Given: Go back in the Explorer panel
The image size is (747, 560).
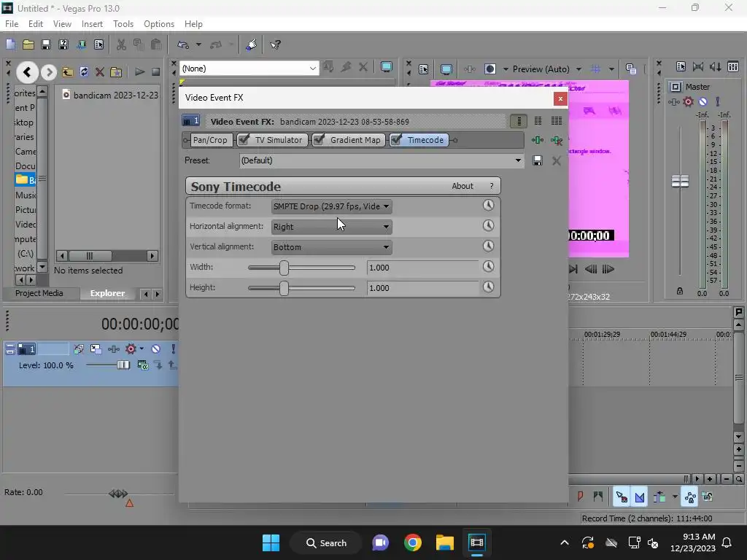Looking at the screenshot, I should click(27, 72).
